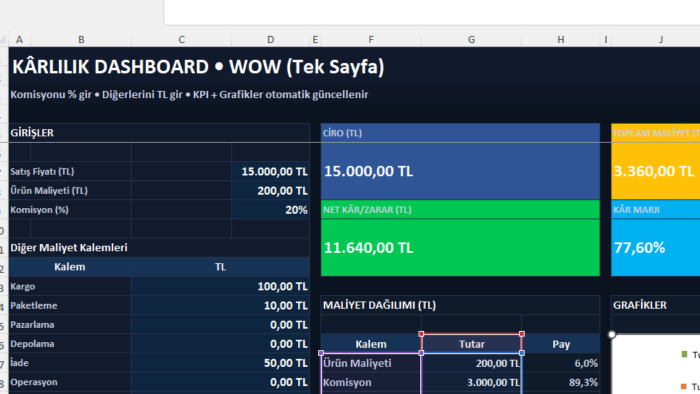
Task: Click the net profit value 11.640,00 TL
Action: [368, 248]
